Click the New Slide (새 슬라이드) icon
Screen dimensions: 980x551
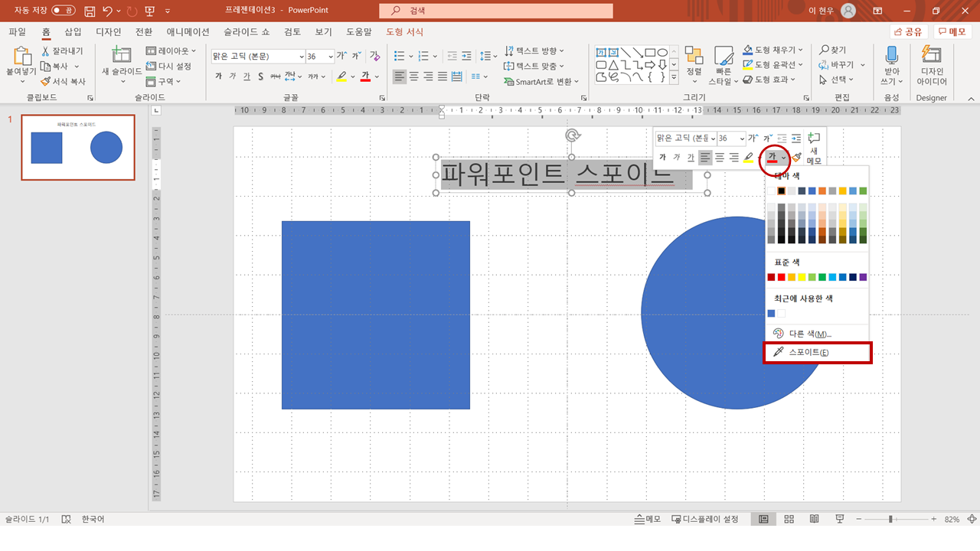[x=121, y=55]
